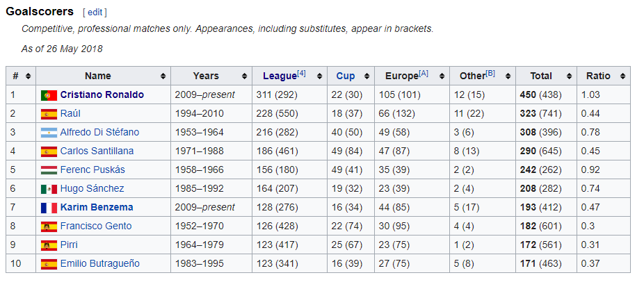The height and width of the screenshot is (289, 644).
Task: Click Spain flag beside Francisco Gento
Action: [49, 226]
